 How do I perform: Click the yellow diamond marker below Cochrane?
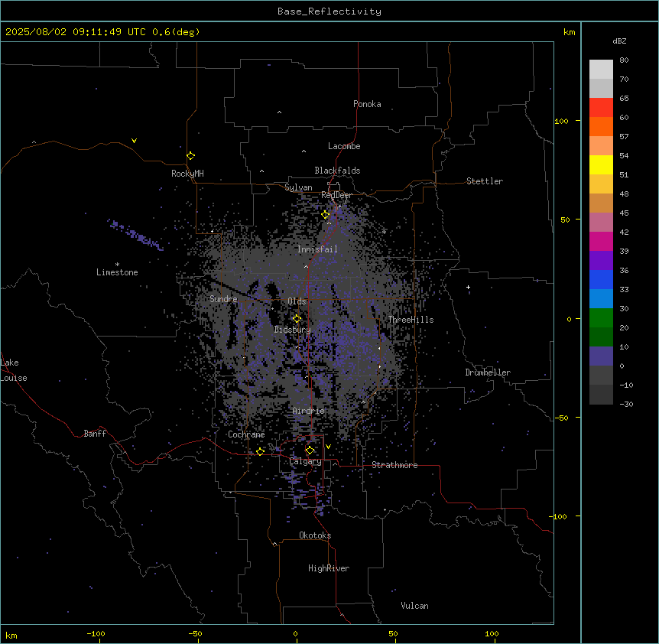click(x=260, y=451)
